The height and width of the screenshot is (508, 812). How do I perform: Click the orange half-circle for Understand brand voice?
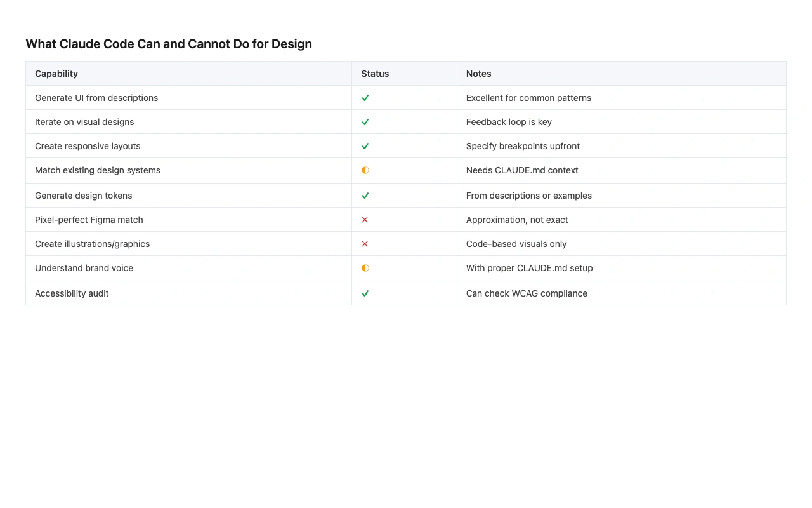(x=365, y=268)
